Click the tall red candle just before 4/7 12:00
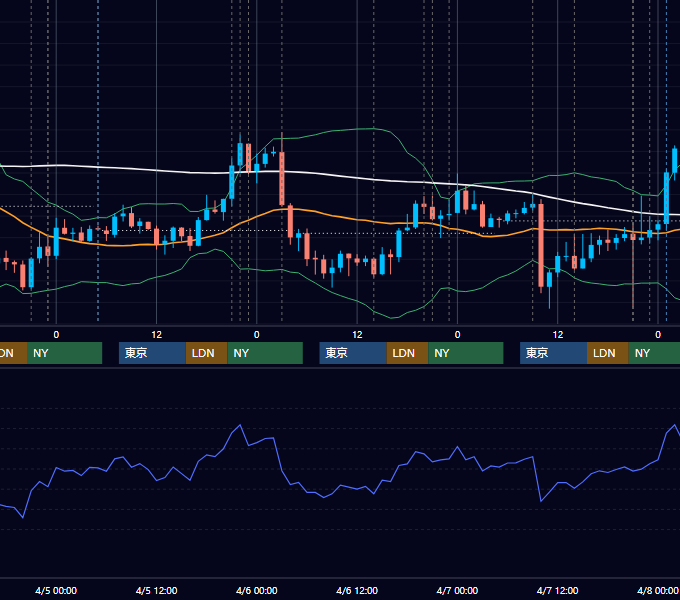680x600 pixels. coord(541,245)
